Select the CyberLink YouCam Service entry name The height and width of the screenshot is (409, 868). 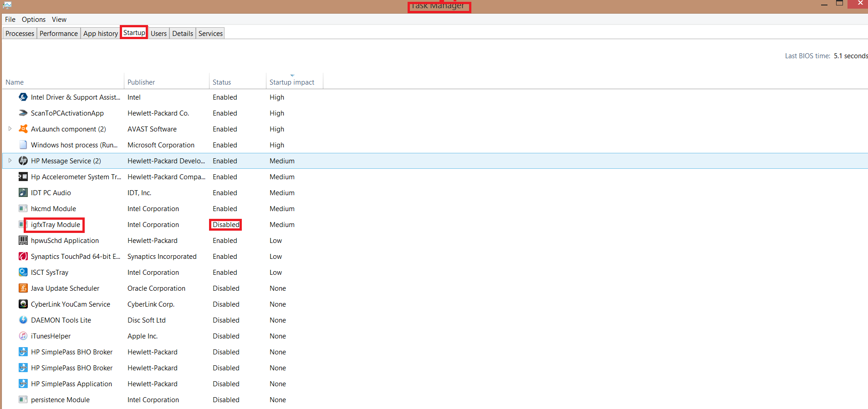[x=71, y=304]
